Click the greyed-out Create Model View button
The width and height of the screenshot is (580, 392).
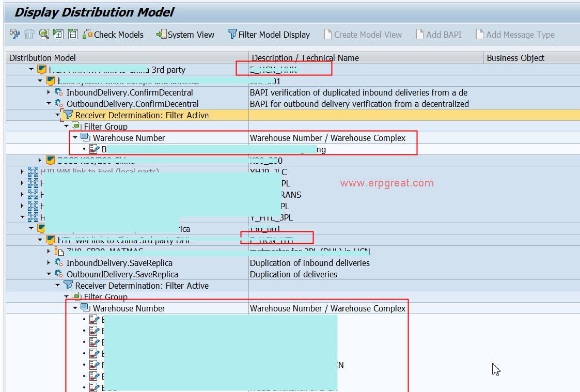[363, 35]
